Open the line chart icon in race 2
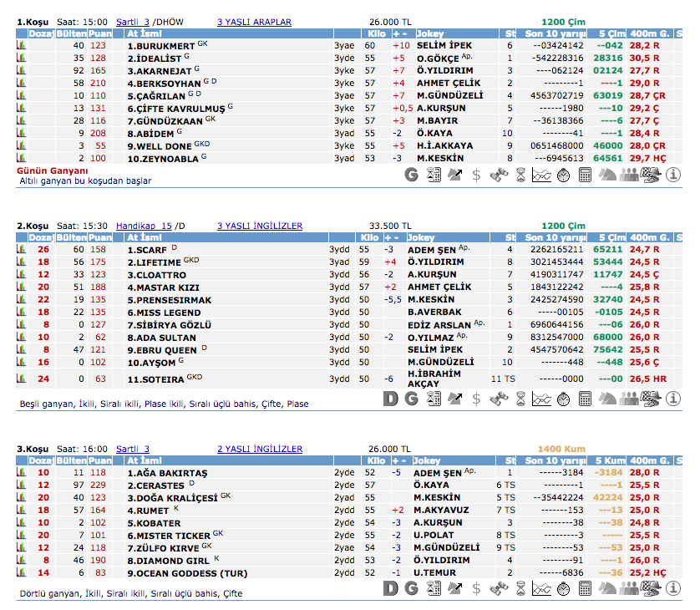The height and width of the screenshot is (610, 700). tap(541, 399)
